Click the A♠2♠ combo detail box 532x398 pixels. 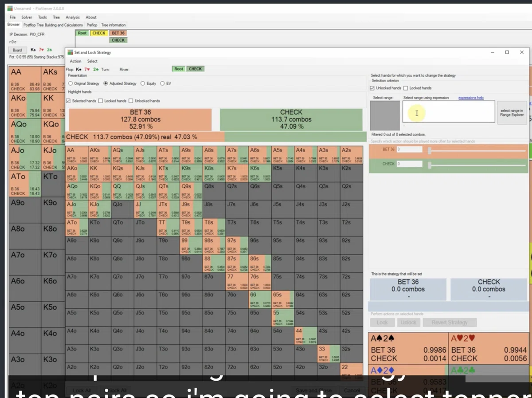point(408,348)
